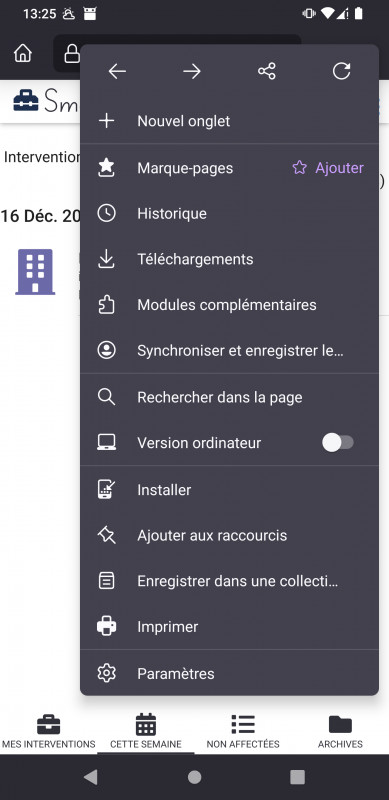
Task: Tap the forward arrow in browser menu
Action: point(192,71)
